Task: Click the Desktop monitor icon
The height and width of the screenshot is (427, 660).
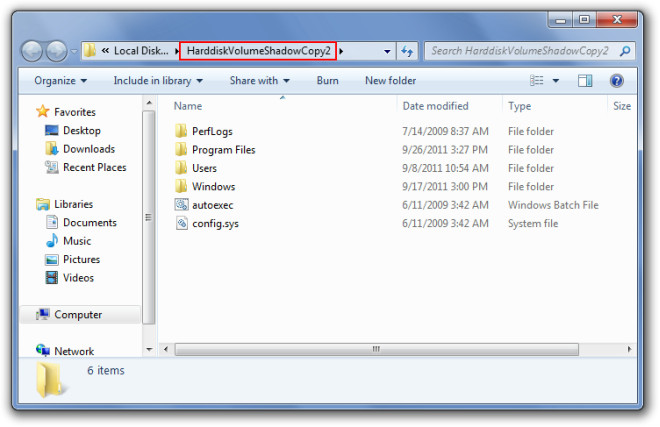Action: point(52,130)
